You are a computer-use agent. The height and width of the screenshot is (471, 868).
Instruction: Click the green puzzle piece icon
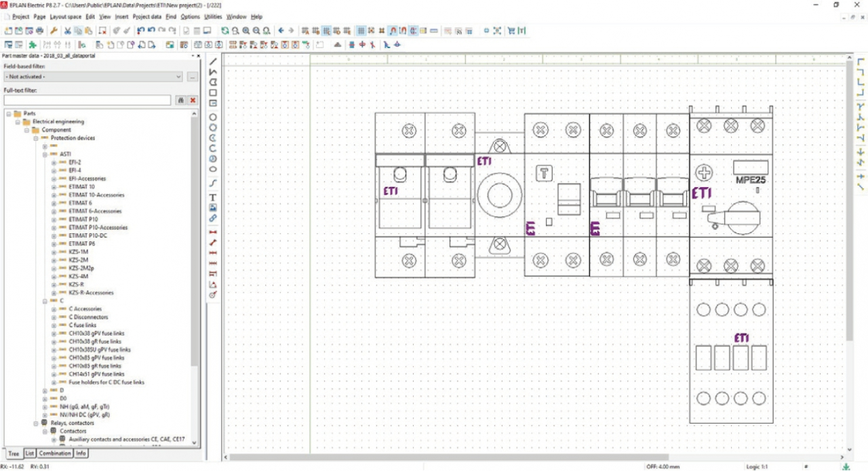(32, 45)
